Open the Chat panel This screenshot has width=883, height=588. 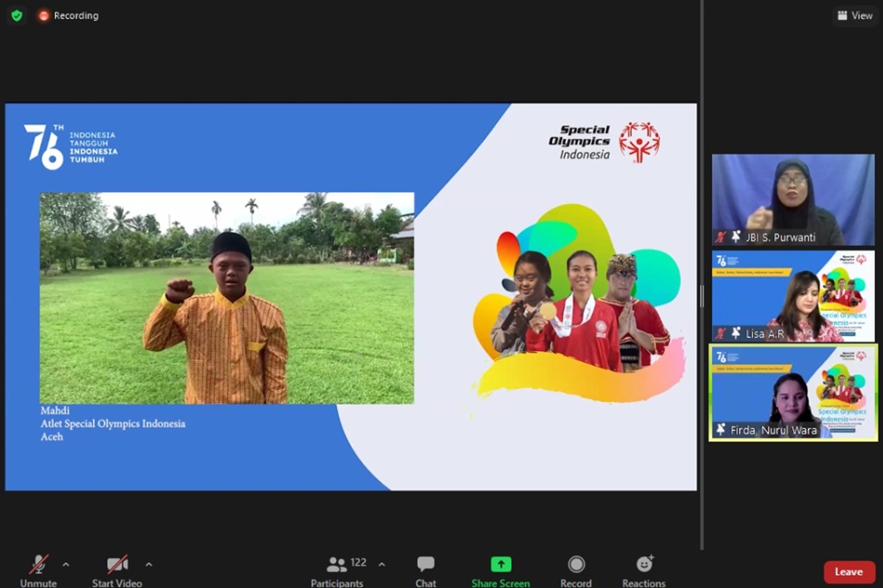click(426, 571)
